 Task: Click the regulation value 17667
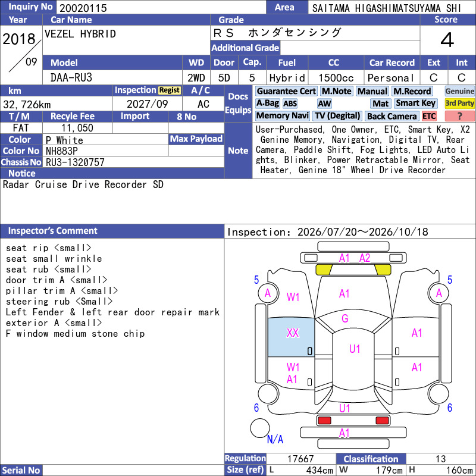point(300,459)
